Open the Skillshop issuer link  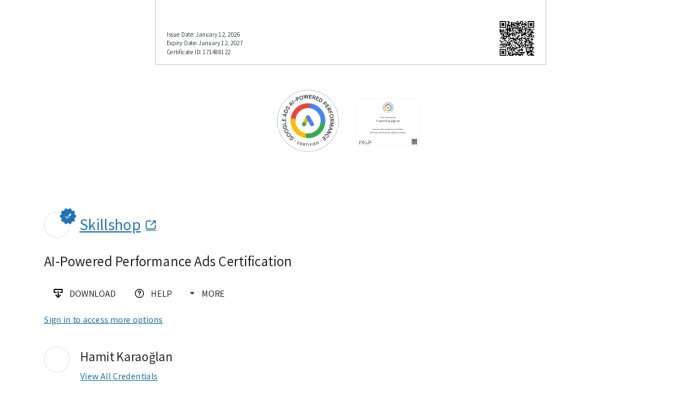pos(110,225)
